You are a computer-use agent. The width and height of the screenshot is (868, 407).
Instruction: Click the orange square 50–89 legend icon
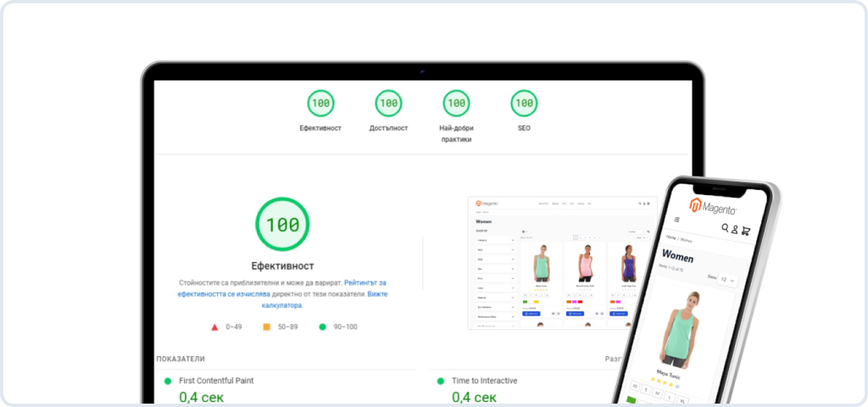click(266, 327)
